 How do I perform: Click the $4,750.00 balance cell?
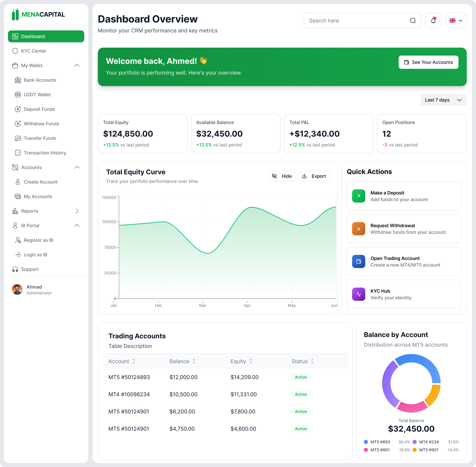click(182, 428)
